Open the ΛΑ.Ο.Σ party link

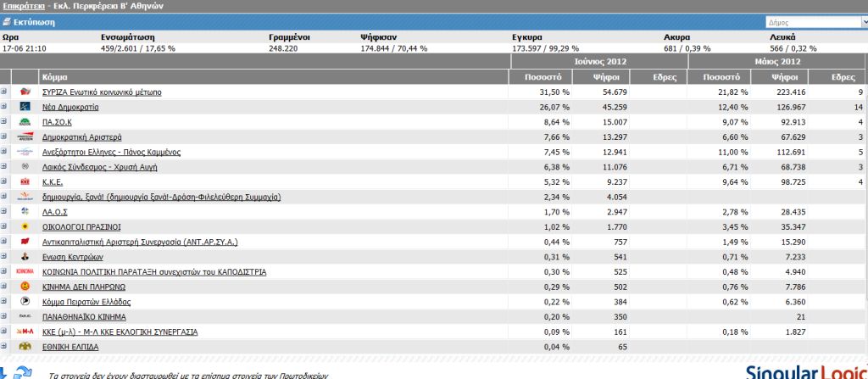click(55, 212)
